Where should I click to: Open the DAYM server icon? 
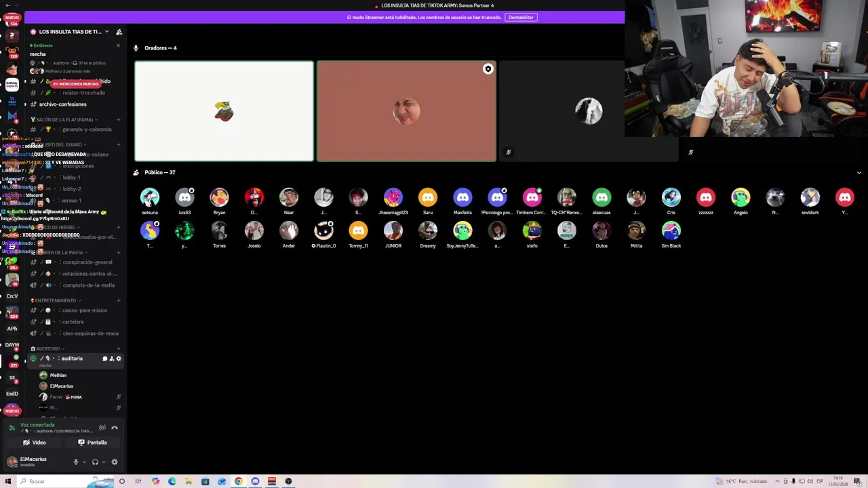click(x=12, y=345)
